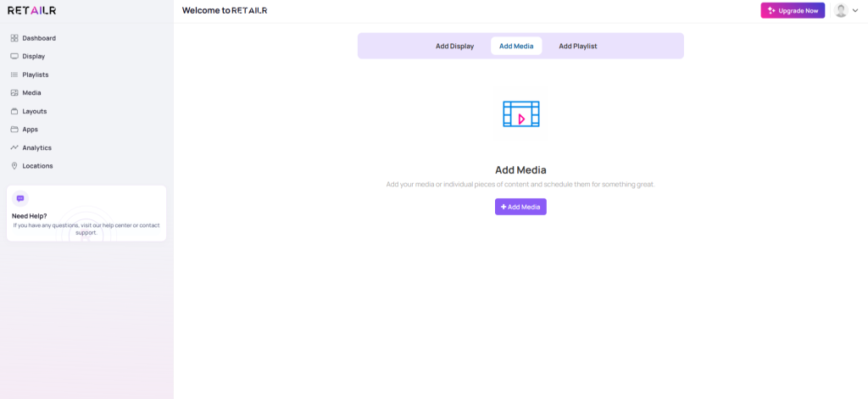Click the Apps icon in sidebar
Image resolution: width=868 pixels, height=399 pixels.
click(14, 130)
